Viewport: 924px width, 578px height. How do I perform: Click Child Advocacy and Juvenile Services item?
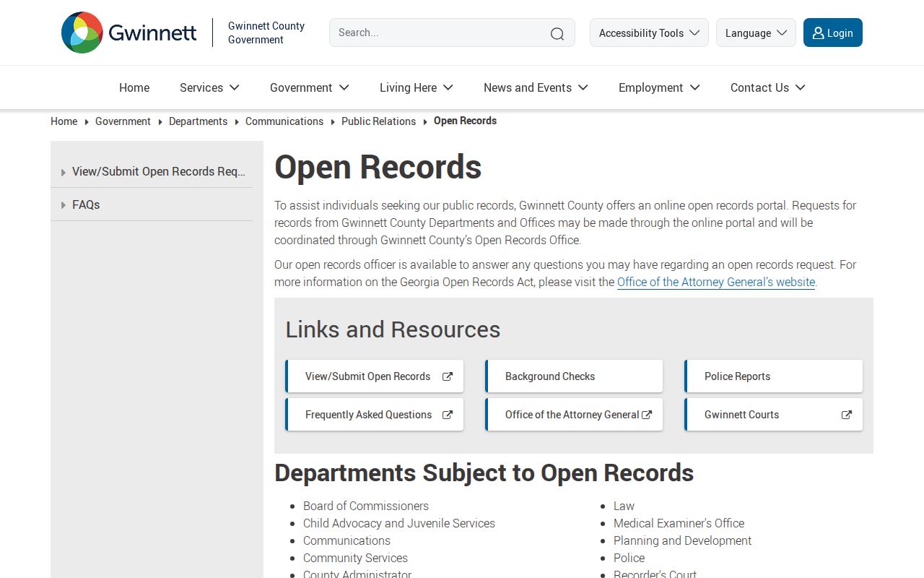click(x=399, y=523)
